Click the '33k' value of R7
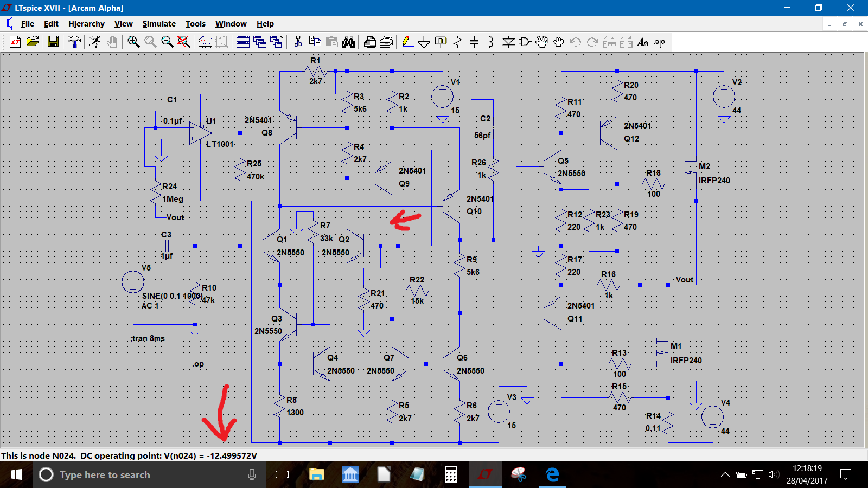The width and height of the screenshot is (868, 488). click(326, 239)
